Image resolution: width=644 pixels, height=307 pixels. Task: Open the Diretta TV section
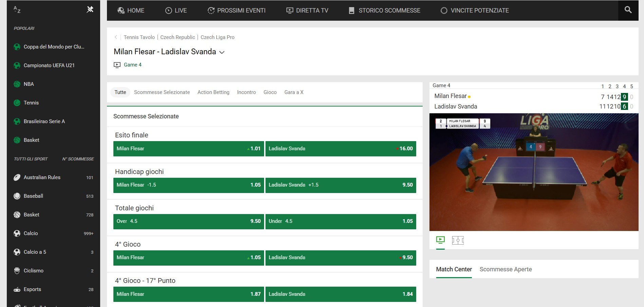click(307, 10)
